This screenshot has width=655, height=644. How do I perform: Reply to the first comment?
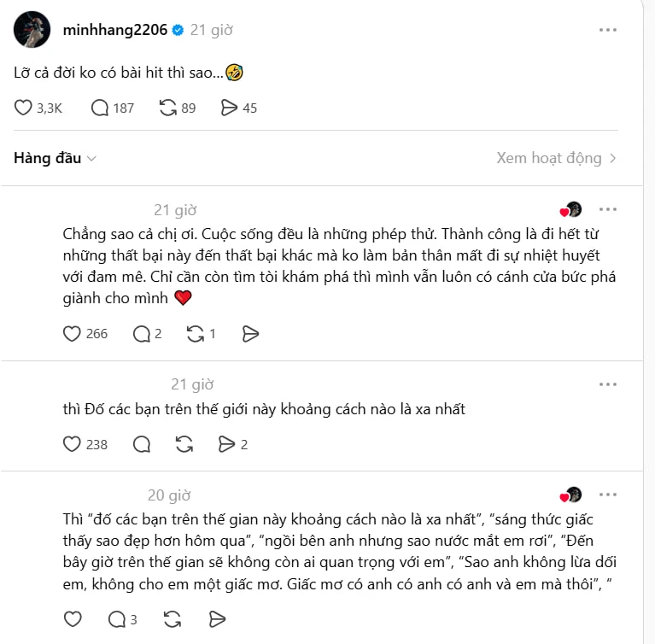coord(141,334)
